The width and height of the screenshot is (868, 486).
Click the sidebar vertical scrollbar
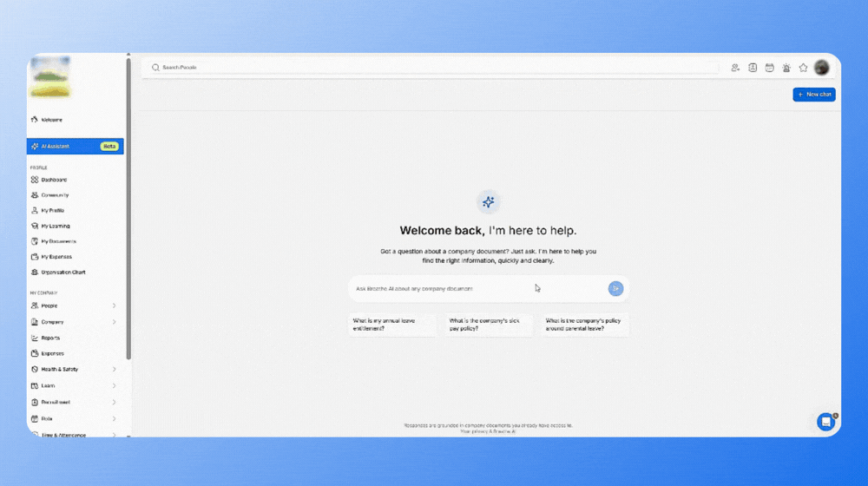tap(128, 207)
